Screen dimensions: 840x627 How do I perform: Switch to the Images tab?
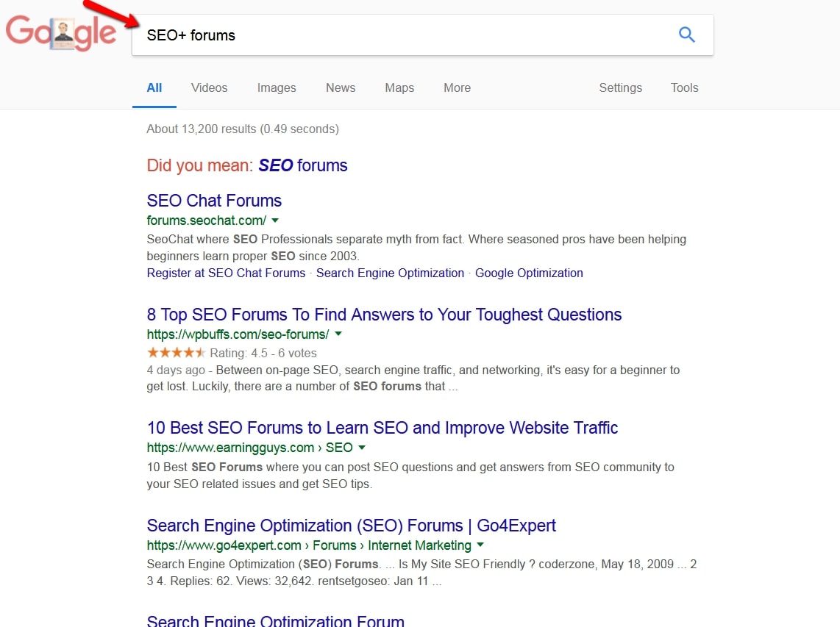coord(277,87)
